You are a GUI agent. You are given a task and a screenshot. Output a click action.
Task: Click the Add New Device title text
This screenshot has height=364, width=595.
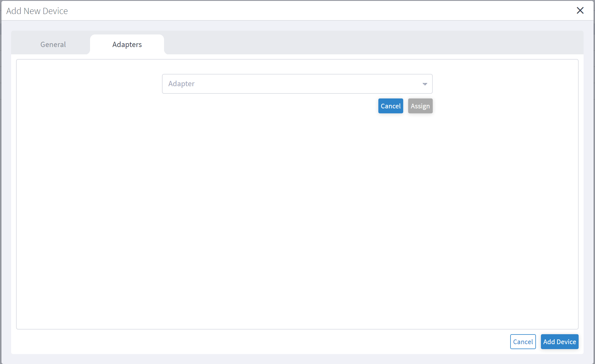click(37, 11)
